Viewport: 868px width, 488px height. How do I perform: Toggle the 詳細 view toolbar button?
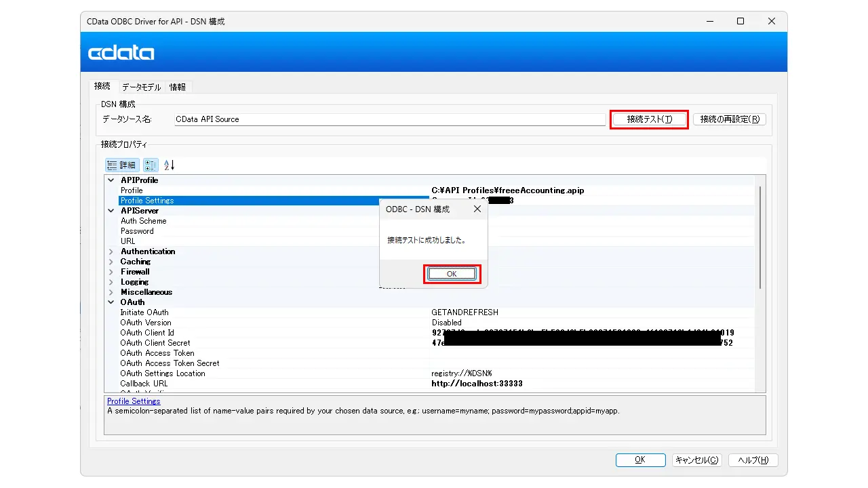pos(122,165)
